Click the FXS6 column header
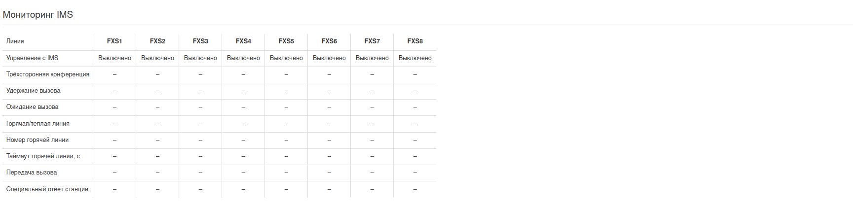This screenshot has width=868, height=209. click(329, 41)
